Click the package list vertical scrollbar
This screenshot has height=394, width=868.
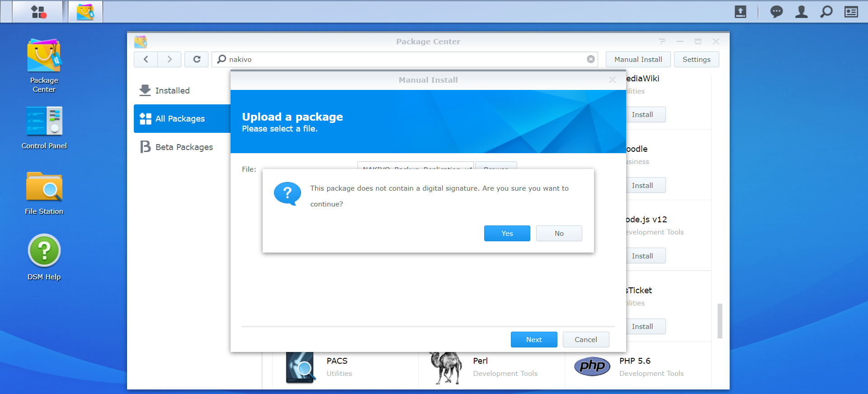720,321
